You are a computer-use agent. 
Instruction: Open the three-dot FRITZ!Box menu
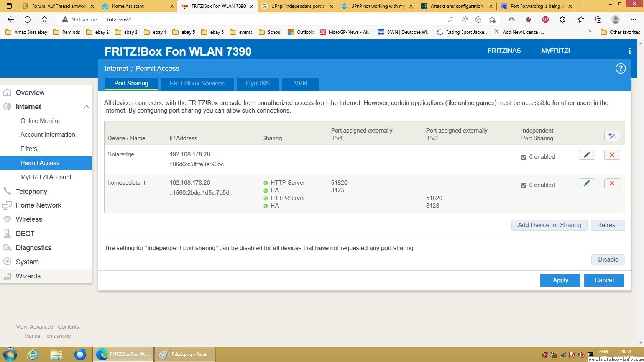tap(629, 51)
